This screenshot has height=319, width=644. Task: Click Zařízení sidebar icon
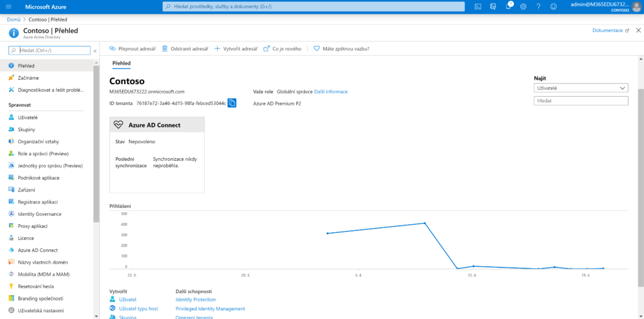coord(11,190)
